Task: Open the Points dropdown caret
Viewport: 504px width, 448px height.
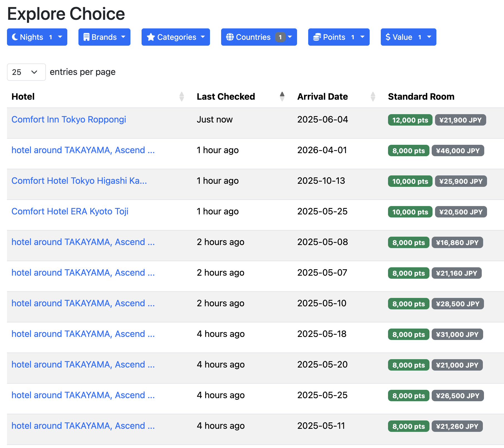Action: pyautogui.click(x=362, y=37)
